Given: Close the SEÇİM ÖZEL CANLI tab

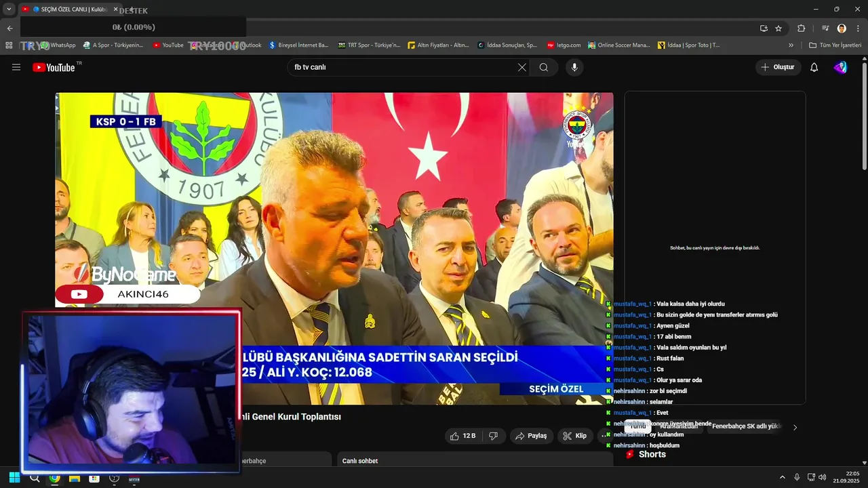Looking at the screenshot, I should (115, 9).
